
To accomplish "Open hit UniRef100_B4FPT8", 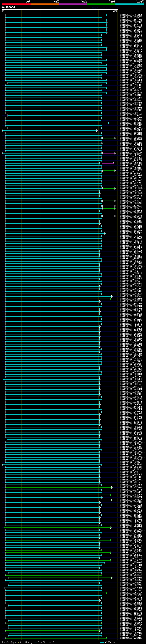I will [131, 25].
